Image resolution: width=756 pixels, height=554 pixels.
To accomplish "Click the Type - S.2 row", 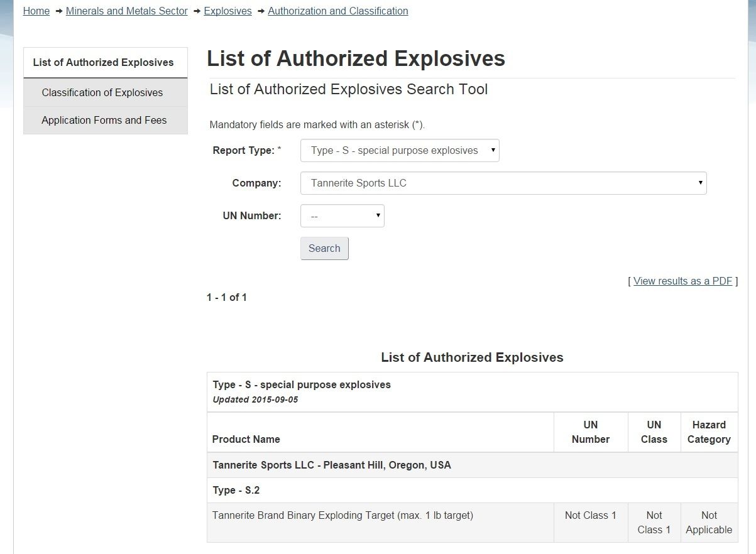I will tap(472, 491).
